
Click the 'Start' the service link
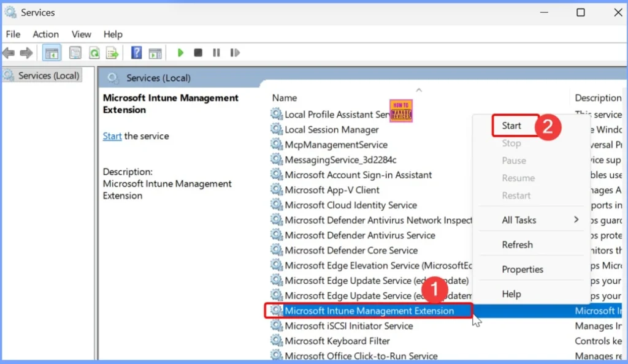click(112, 136)
